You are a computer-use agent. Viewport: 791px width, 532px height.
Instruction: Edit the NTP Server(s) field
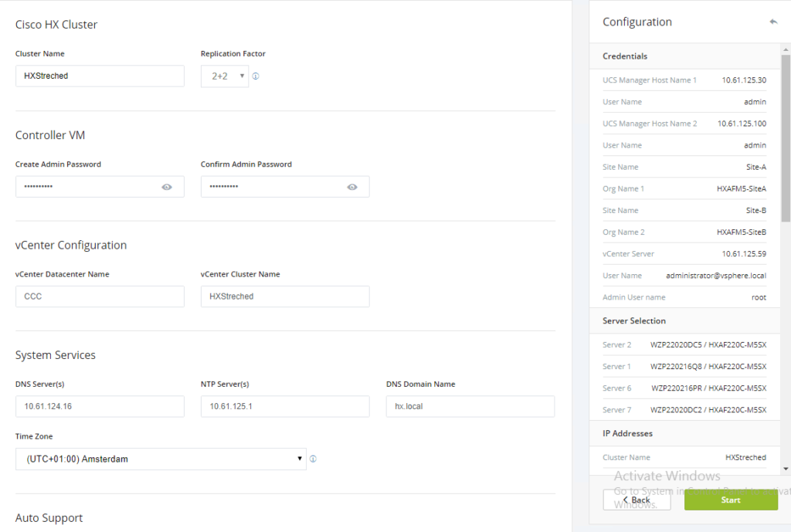coord(285,406)
